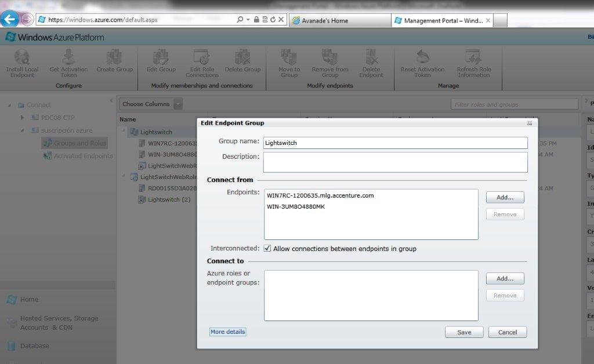Select Groups and Roles in the tree
This screenshot has width=594, height=364.
[75, 143]
